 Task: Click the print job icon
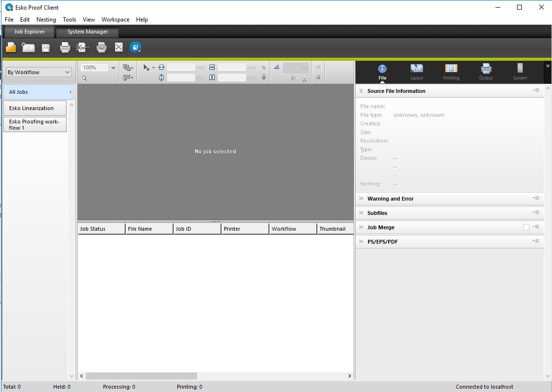point(65,47)
